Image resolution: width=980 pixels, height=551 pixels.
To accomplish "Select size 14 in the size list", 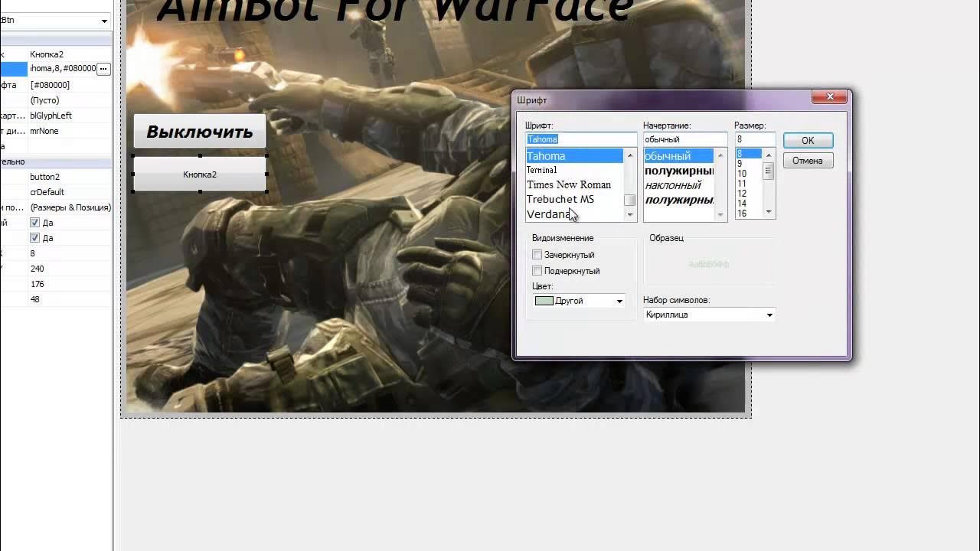I will pyautogui.click(x=748, y=204).
